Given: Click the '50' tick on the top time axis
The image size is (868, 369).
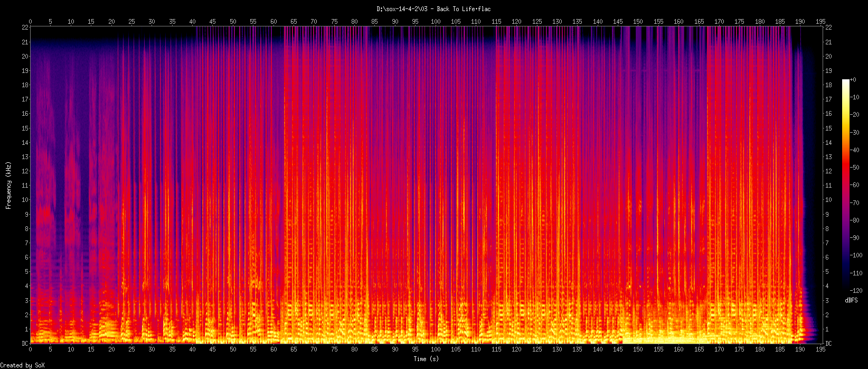Looking at the screenshot, I should coord(233,22).
